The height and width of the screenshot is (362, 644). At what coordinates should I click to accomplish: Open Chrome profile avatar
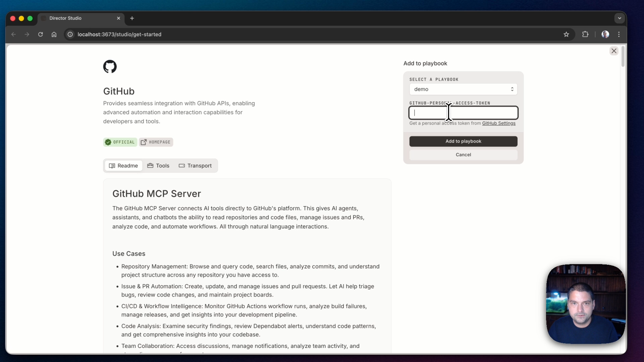point(605,34)
